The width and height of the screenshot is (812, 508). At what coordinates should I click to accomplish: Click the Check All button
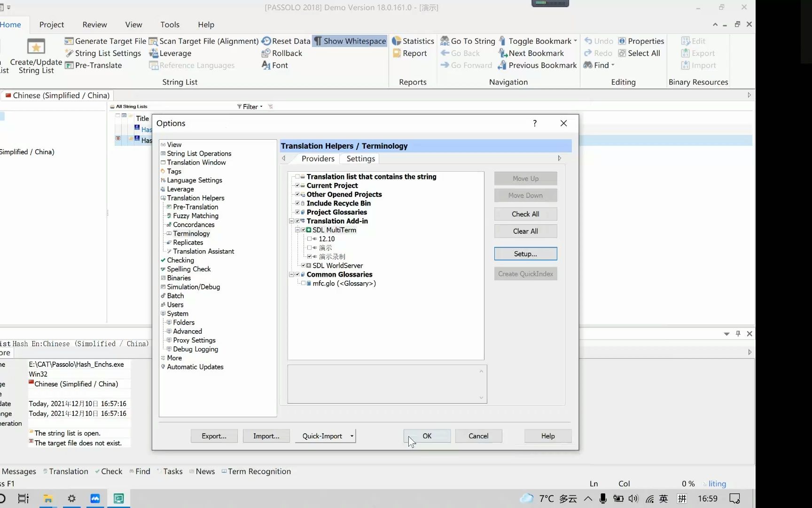(525, 214)
